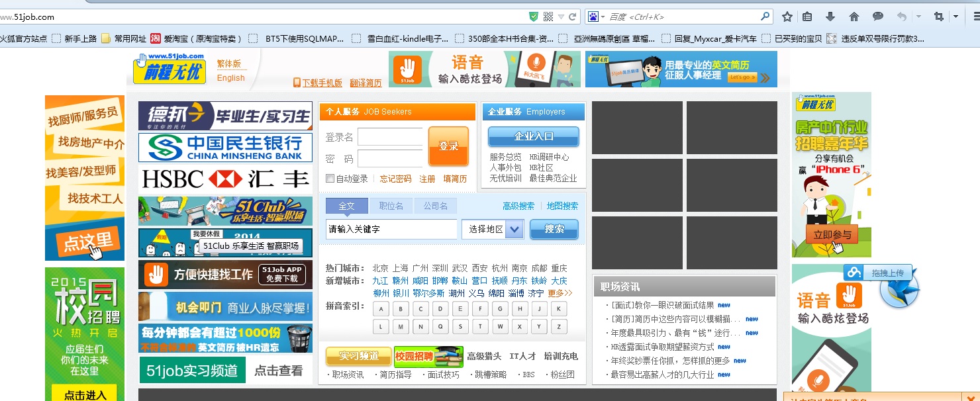Expand more new cities with 更多>>

click(560, 293)
